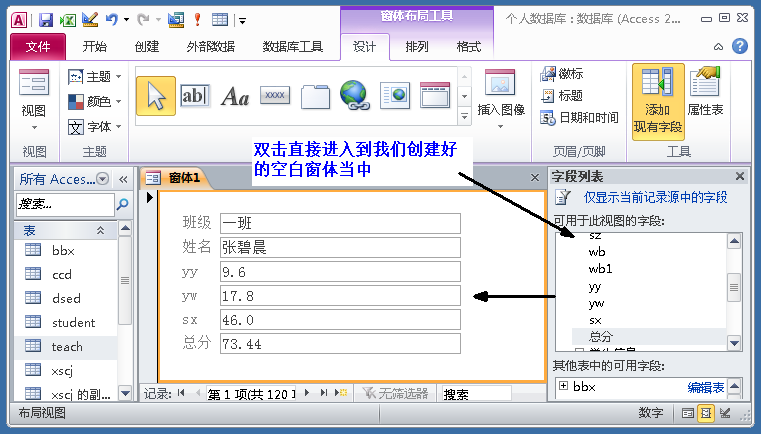Click the red exclamation Run icon
This screenshot has height=434, width=761.
click(x=197, y=19)
